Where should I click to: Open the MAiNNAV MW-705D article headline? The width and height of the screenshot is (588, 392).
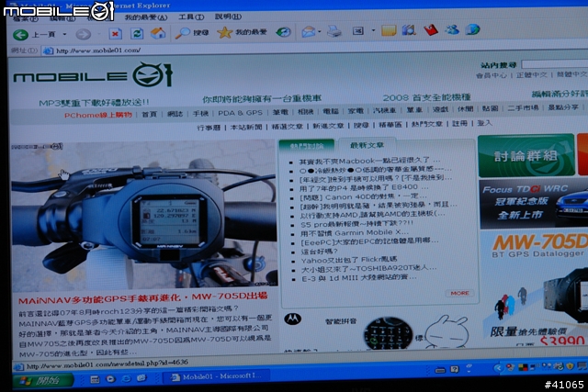[143, 298]
